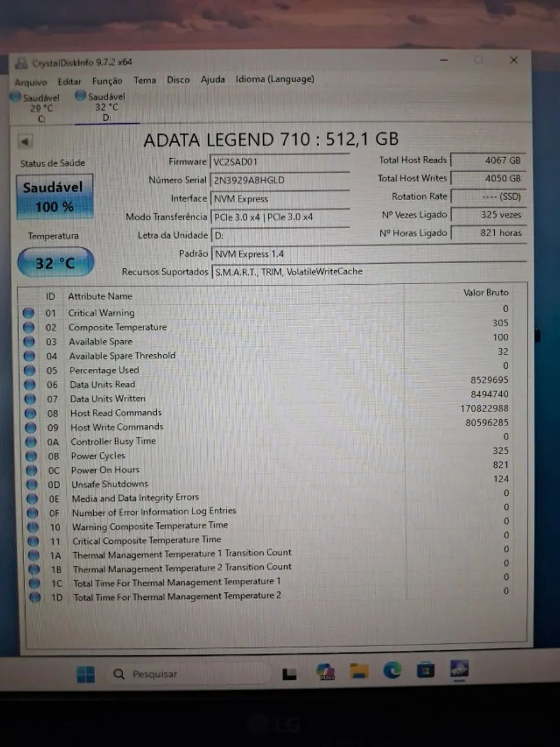Click the 32 °C temperature button

(55, 263)
